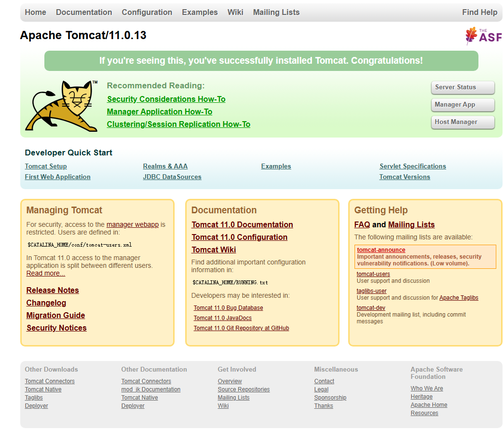This screenshot has width=504, height=430.
Task: Open Thanks link in footer
Action: 324,406
